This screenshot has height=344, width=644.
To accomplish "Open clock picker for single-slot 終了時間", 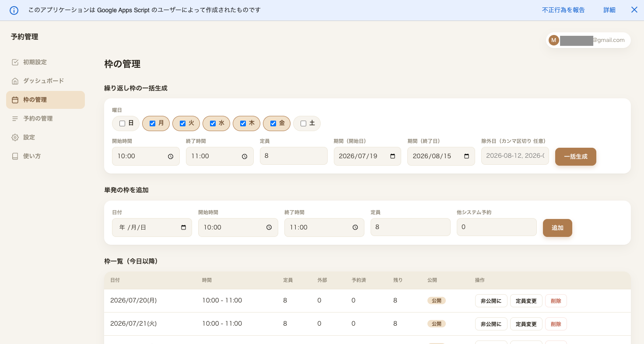I will click(355, 227).
